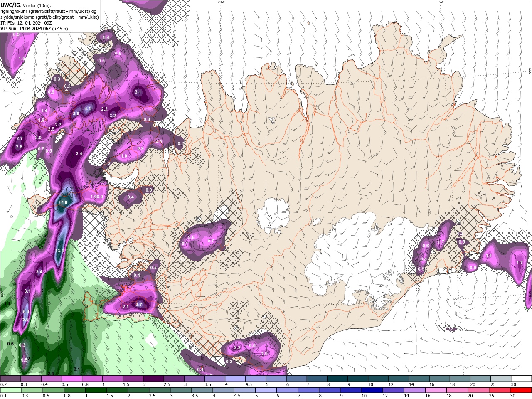Screen dimensions: 532x399
Task: Click the light grey upper swatch between 25 and 30
Action: [x=501, y=379]
